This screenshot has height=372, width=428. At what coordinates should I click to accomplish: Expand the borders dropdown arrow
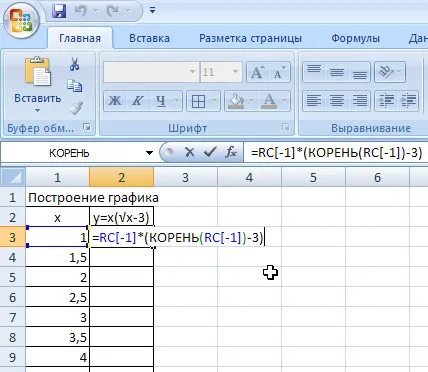point(215,101)
